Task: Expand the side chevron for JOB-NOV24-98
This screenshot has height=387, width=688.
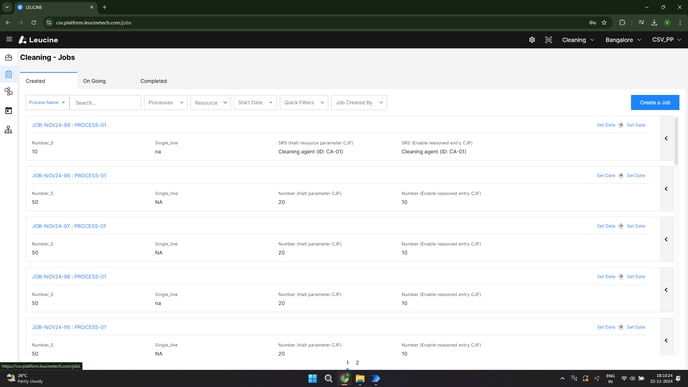Action: coord(666,189)
